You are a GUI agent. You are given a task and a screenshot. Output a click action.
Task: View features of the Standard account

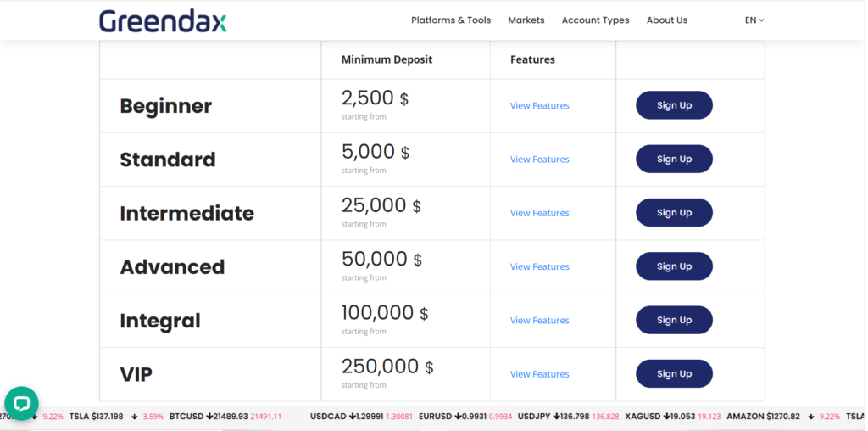(x=539, y=160)
